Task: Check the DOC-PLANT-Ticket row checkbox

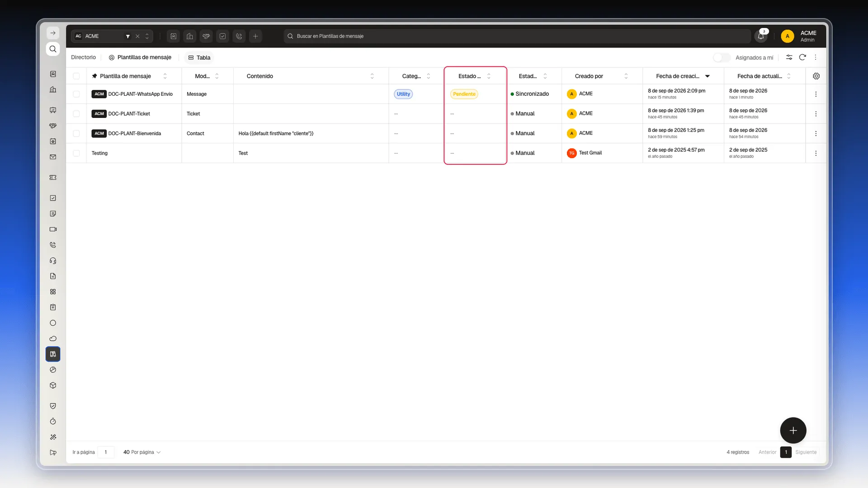Action: pyautogui.click(x=76, y=114)
